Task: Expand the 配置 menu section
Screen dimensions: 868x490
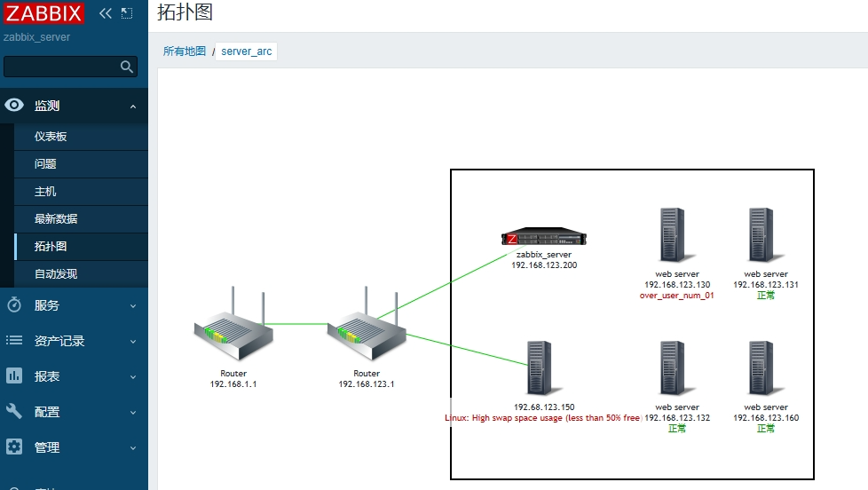Action: [75, 412]
